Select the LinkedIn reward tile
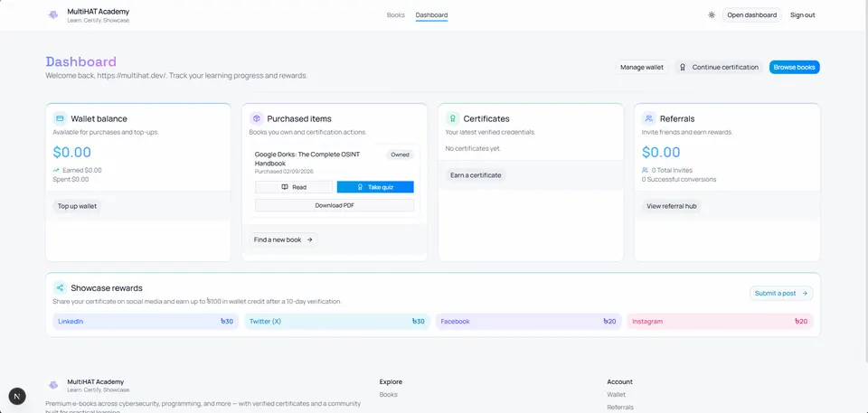The image size is (868, 413). (x=146, y=321)
